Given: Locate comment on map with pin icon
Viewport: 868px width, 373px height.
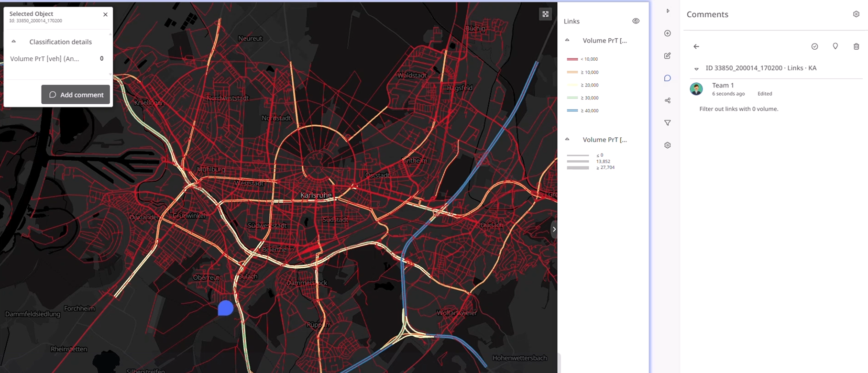Looking at the screenshot, I should tap(835, 46).
